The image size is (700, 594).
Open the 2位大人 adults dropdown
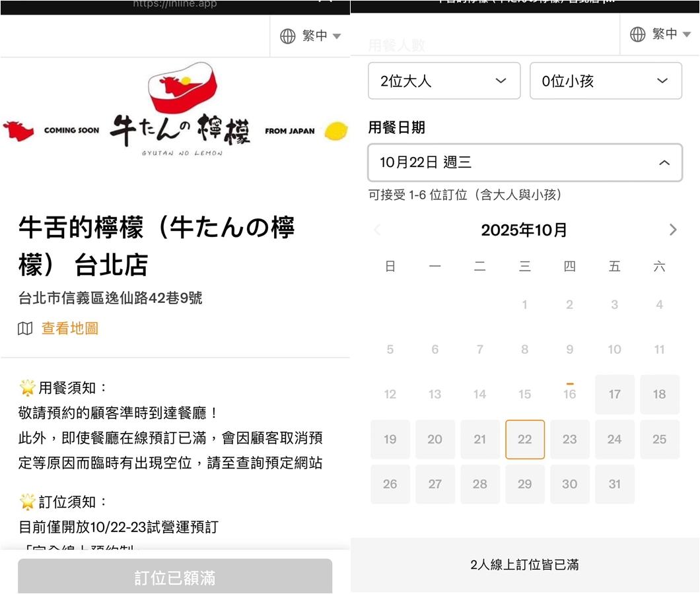pyautogui.click(x=444, y=81)
